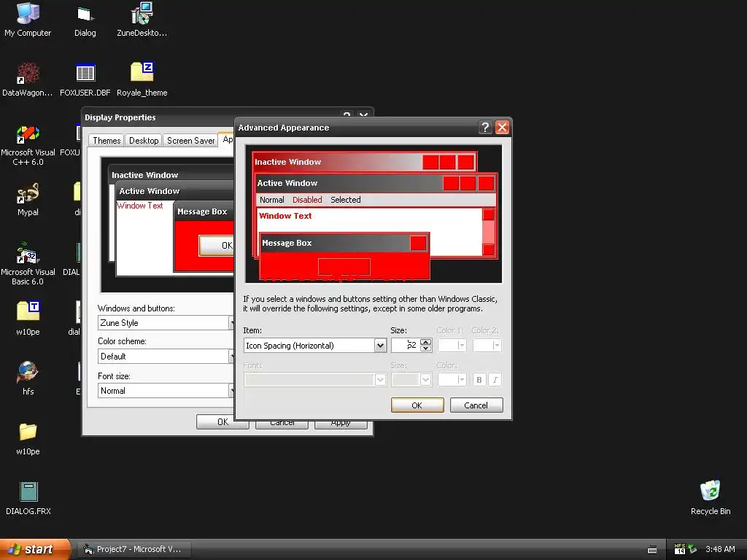Click Normal in the preview menu bar
The width and height of the screenshot is (747, 560).
pos(271,200)
